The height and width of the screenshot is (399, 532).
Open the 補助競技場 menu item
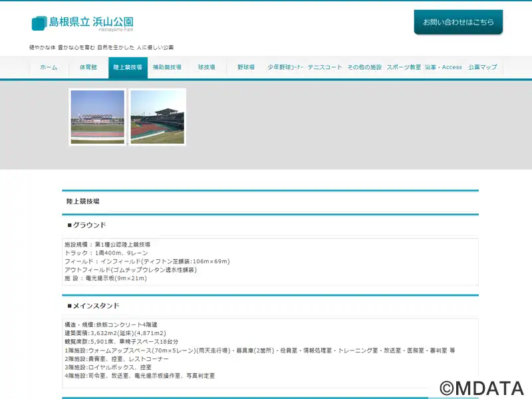click(168, 67)
